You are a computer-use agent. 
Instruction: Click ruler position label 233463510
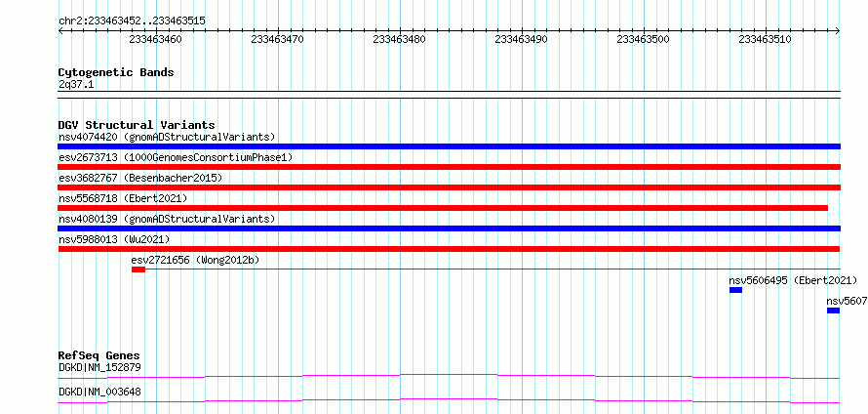(765, 39)
